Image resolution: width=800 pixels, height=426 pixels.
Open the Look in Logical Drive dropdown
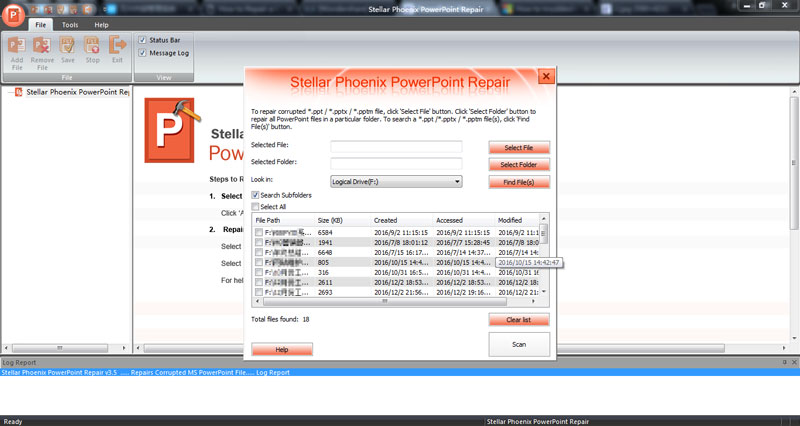396,182
